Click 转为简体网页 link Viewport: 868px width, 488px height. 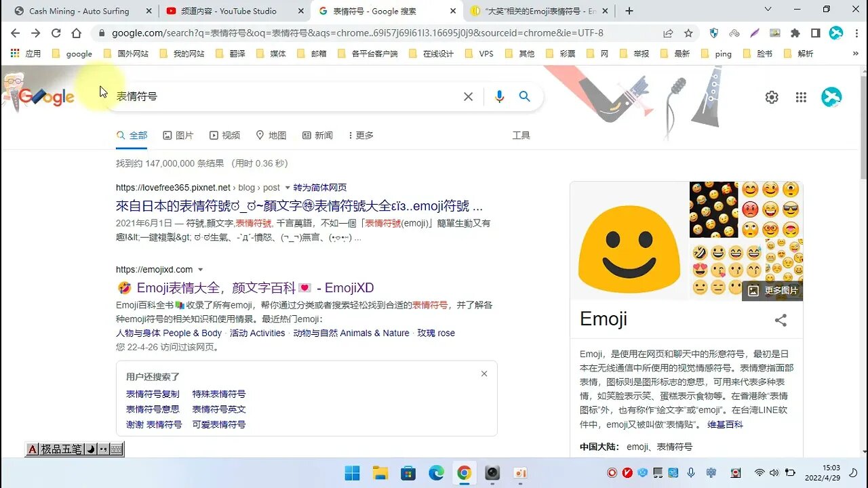point(320,188)
